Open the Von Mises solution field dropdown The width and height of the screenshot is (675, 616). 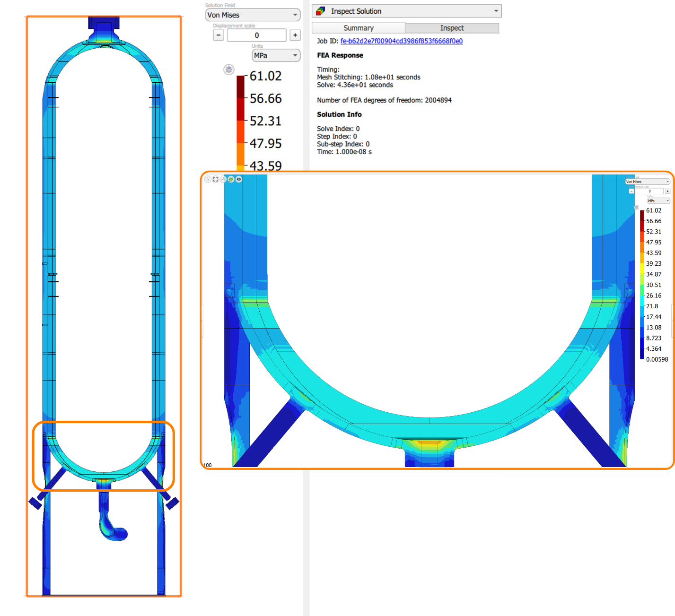coord(253,15)
